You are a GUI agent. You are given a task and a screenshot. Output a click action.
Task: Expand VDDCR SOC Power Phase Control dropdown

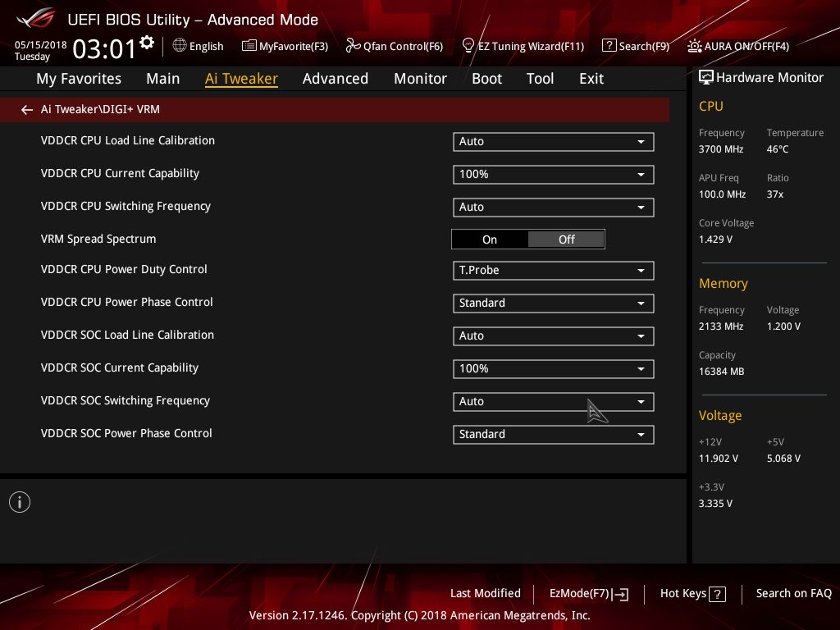click(553, 435)
